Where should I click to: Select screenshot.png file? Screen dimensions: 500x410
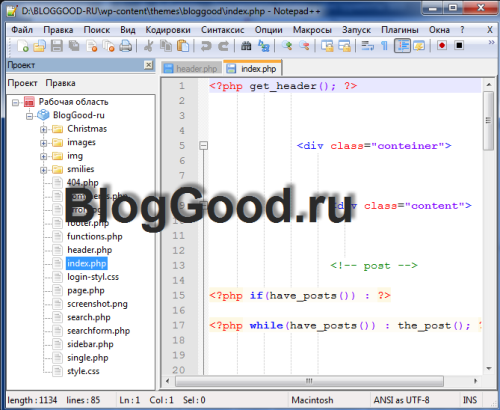click(97, 304)
